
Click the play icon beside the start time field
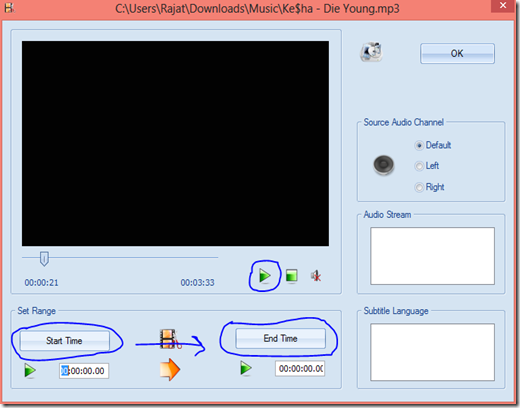30,371
